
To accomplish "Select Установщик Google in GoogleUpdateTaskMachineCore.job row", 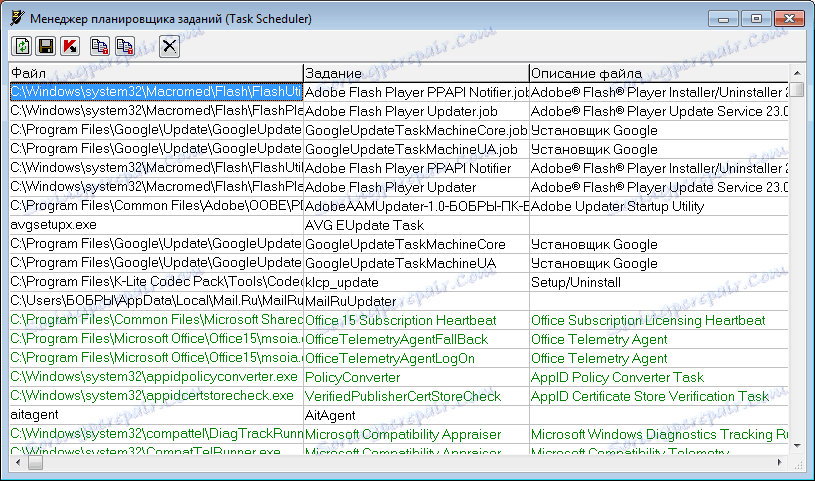I will coord(659,131).
